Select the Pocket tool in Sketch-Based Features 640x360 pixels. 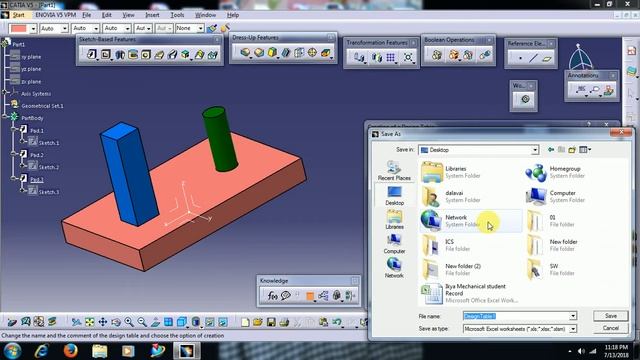point(106,54)
